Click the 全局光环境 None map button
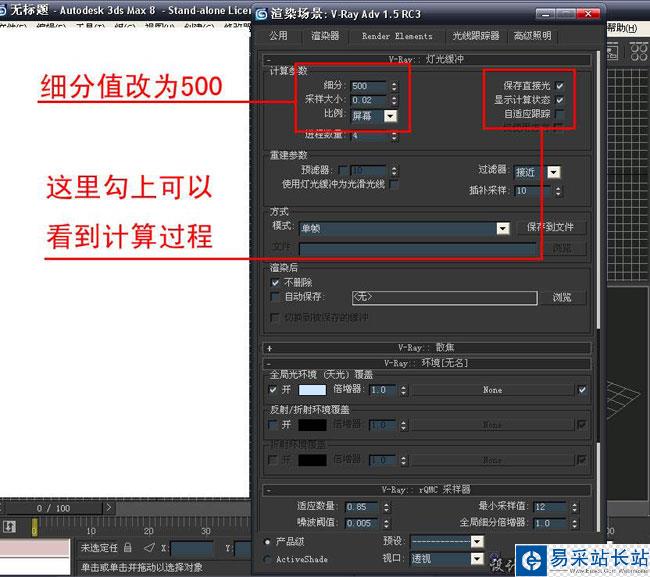This screenshot has height=577, width=650. (492, 390)
